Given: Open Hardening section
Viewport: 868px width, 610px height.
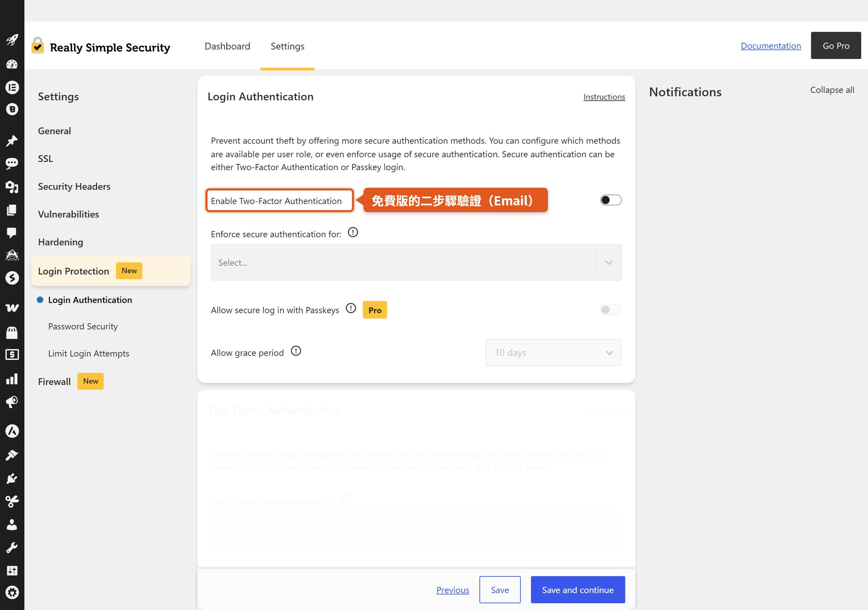Looking at the screenshot, I should click(x=60, y=242).
